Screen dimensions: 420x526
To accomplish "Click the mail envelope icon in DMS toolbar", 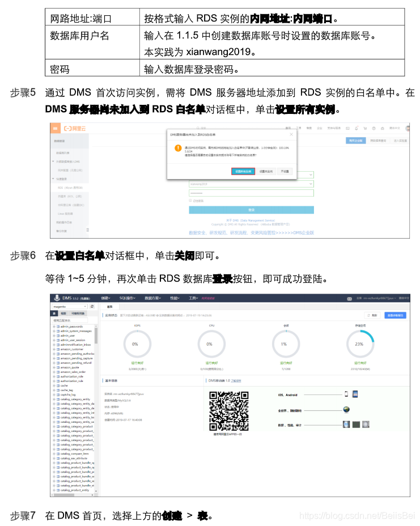I will [x=349, y=299].
